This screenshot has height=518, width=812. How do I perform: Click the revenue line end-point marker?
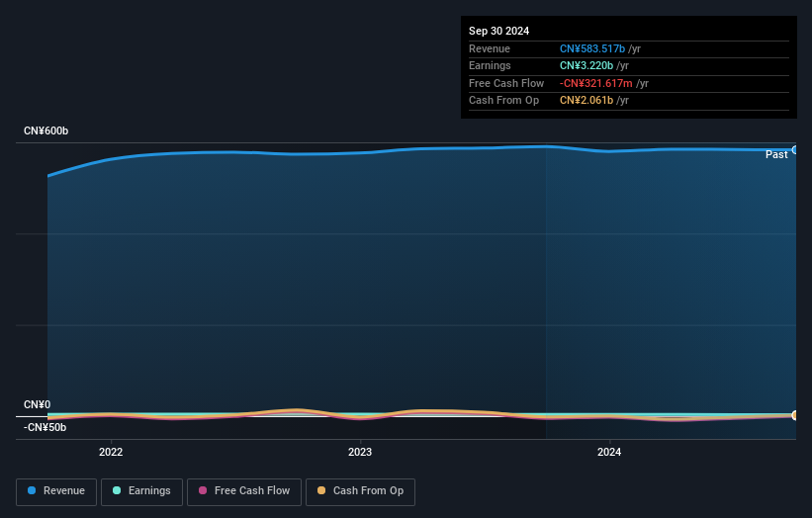(795, 150)
